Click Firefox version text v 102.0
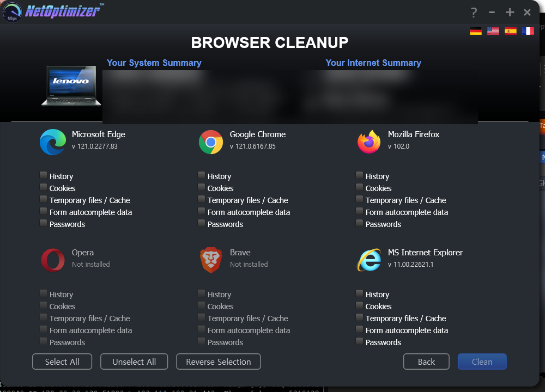The image size is (545, 392). point(399,146)
